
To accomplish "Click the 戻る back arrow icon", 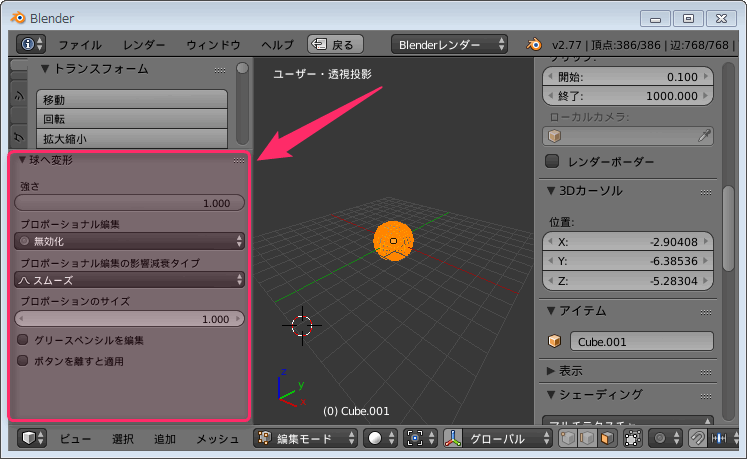I will tap(319, 44).
